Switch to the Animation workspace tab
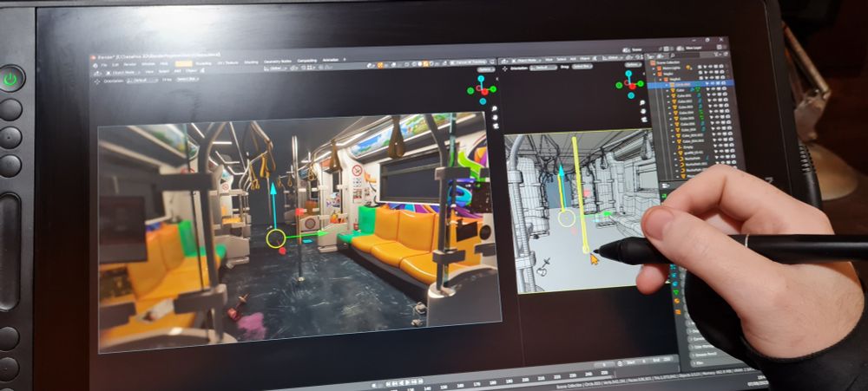868x391 pixels. (331, 60)
